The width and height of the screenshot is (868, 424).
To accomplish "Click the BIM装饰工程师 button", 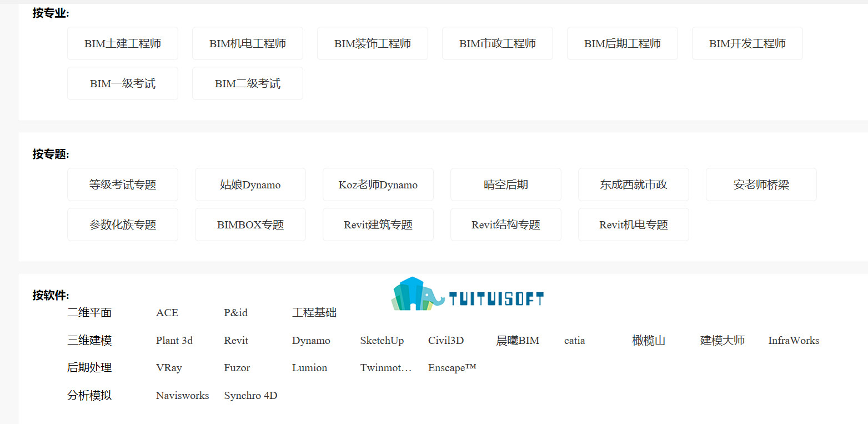I will pos(373,43).
